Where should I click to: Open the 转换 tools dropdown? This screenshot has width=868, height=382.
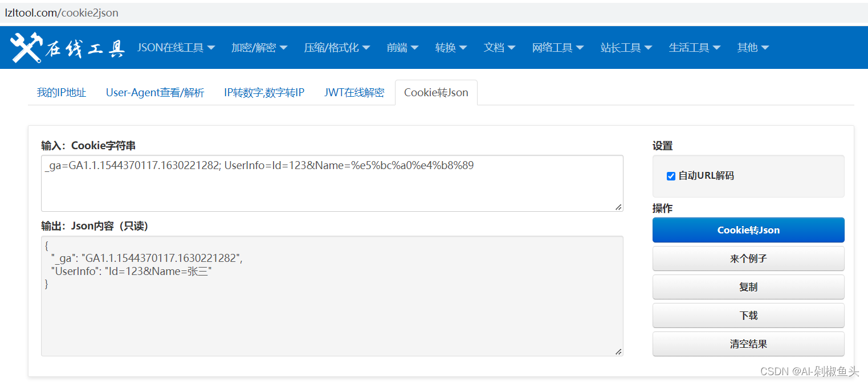[451, 47]
